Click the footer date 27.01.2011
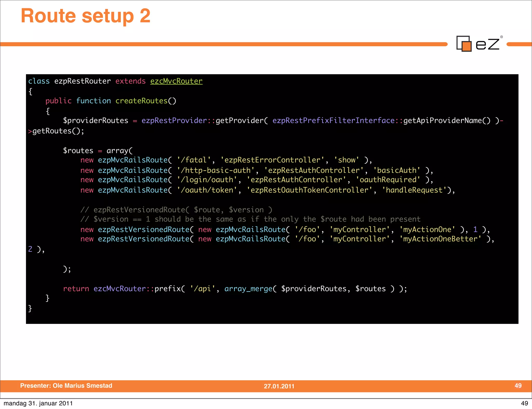This screenshot has height=409, width=532. 279,386
